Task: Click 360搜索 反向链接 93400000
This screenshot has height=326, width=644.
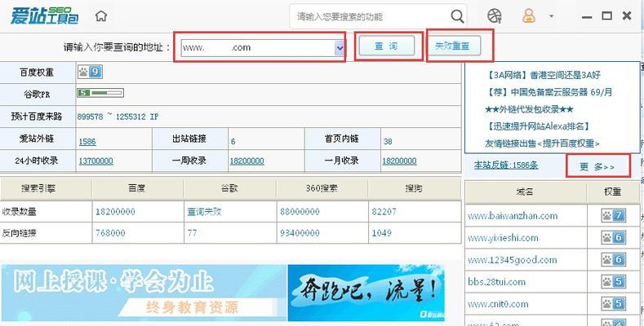Action: pyautogui.click(x=300, y=233)
